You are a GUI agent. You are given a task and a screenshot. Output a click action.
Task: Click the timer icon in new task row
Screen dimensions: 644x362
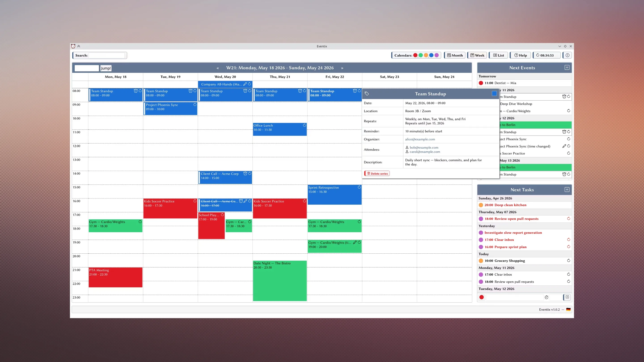(x=546, y=297)
